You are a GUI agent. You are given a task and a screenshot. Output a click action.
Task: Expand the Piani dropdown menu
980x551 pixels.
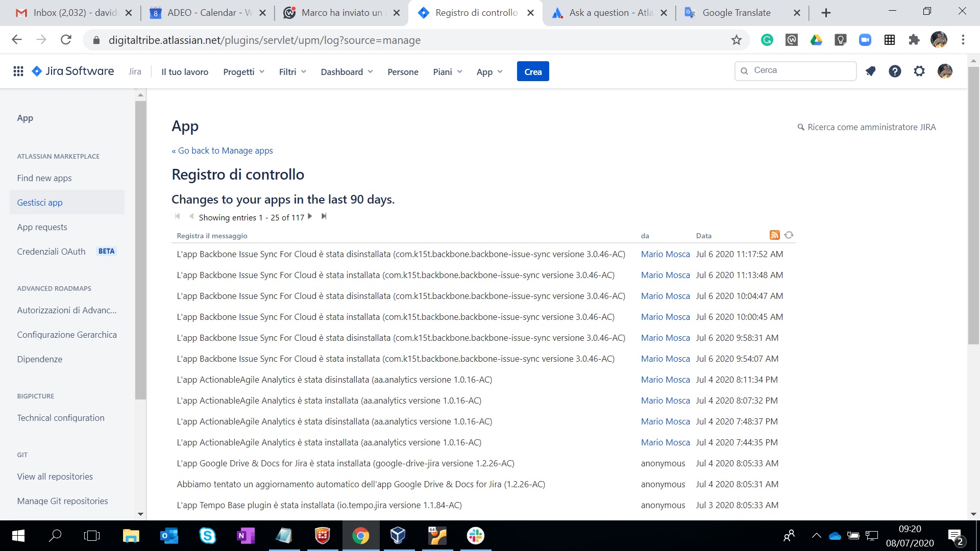(447, 72)
